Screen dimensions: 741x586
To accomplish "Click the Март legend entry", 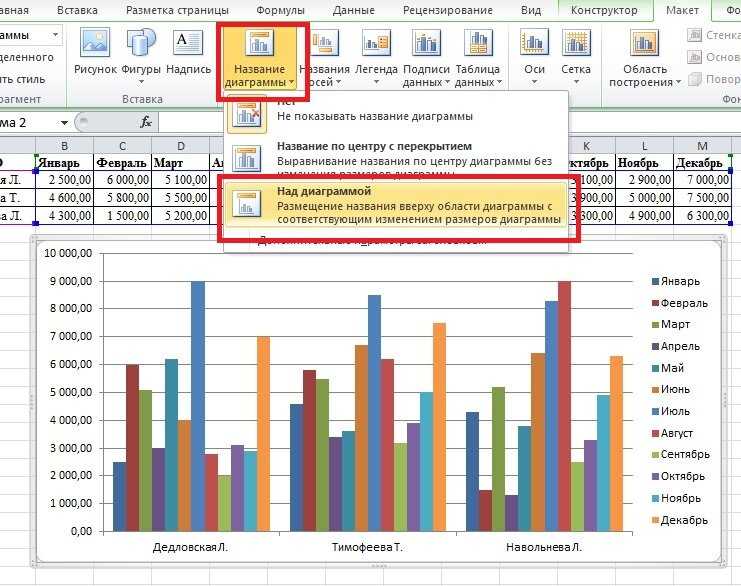I will coord(671,324).
